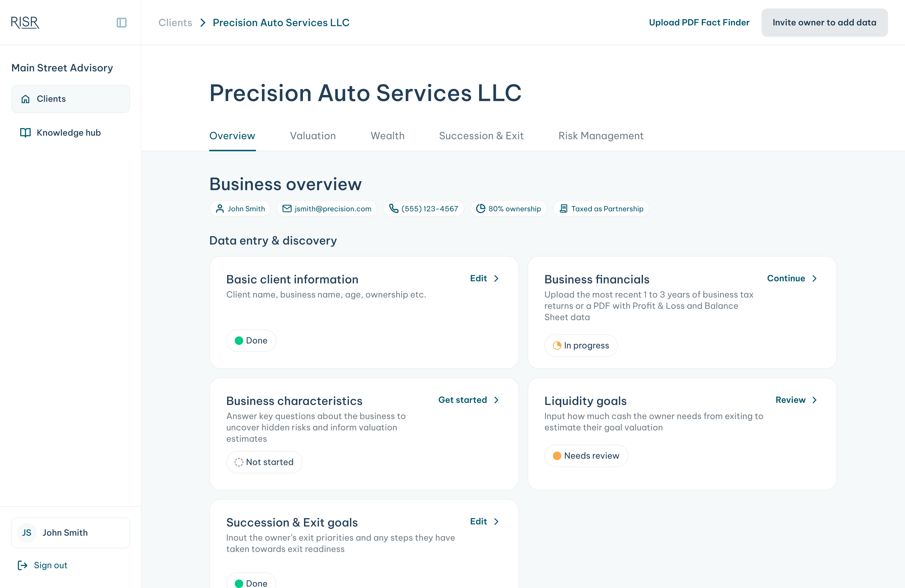The width and height of the screenshot is (905, 588).
Task: Click the RISR logo
Action: point(25,23)
